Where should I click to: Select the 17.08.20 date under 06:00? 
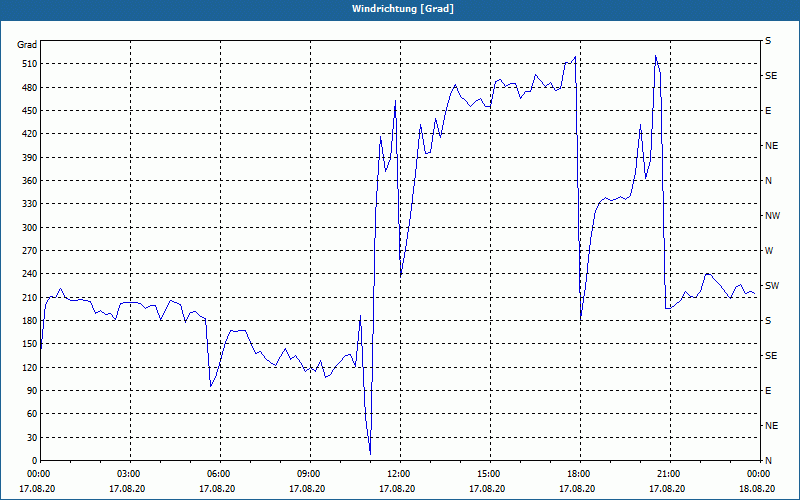point(217,488)
